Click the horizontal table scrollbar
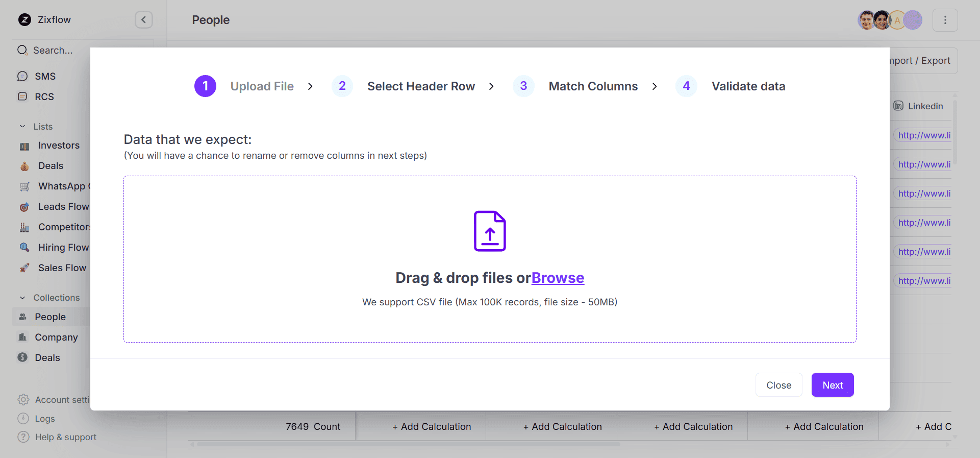 tap(408, 444)
